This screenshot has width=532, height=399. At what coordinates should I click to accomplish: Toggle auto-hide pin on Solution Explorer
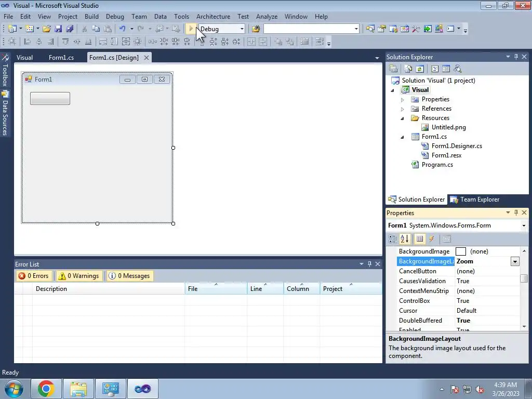point(516,57)
